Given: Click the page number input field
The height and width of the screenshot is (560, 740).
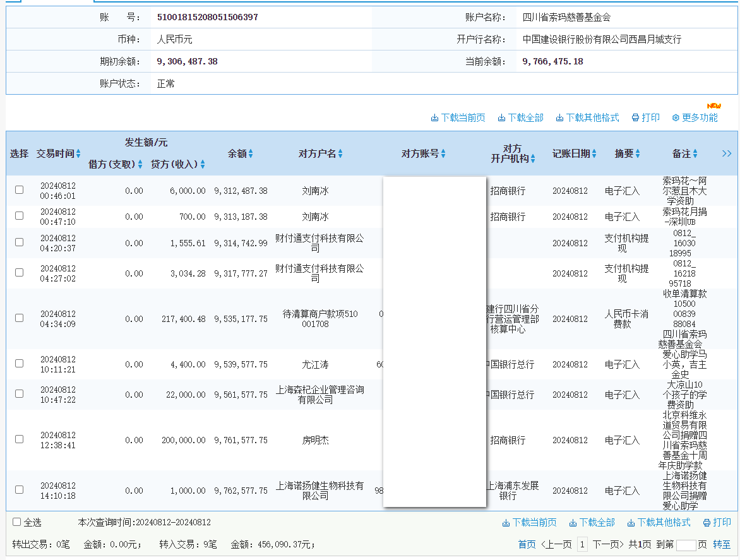Looking at the screenshot, I should (686, 545).
